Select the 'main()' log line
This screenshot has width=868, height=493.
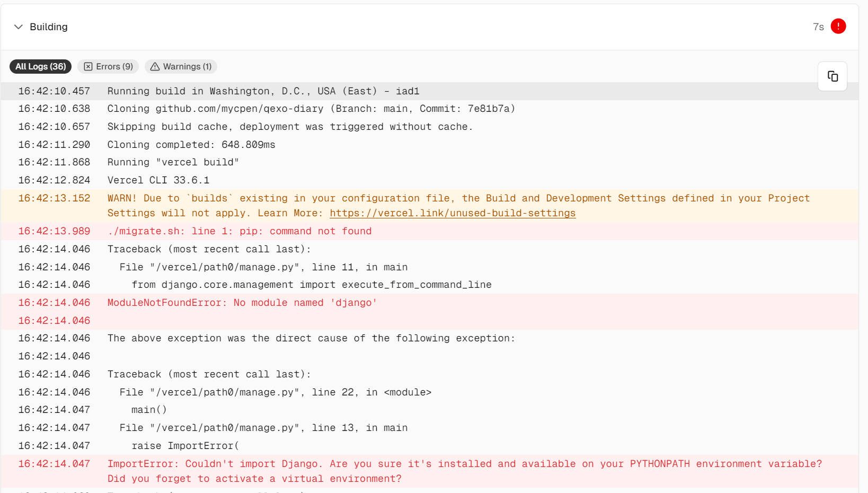pyautogui.click(x=430, y=410)
